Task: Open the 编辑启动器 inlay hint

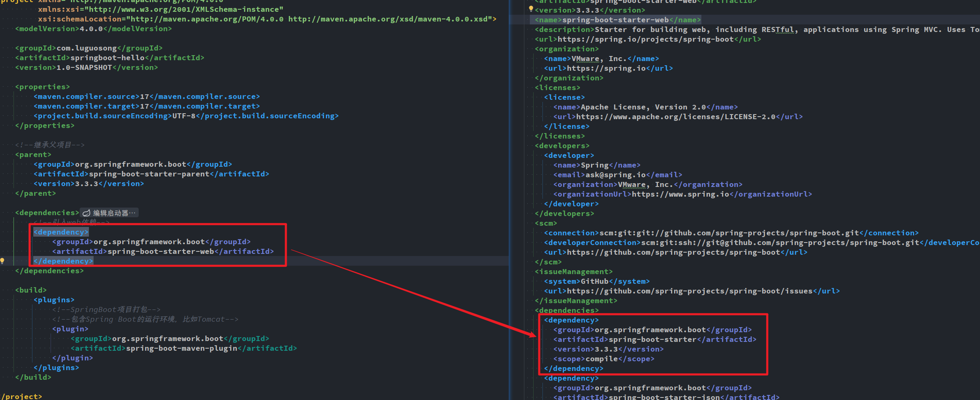Action: point(110,213)
